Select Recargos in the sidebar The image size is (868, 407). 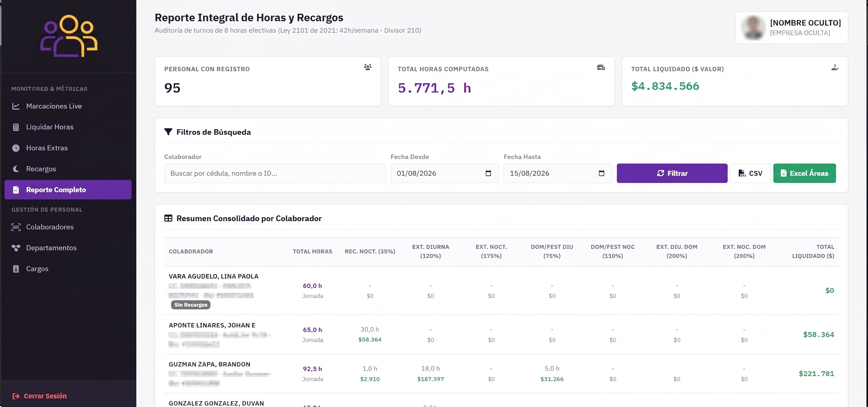pyautogui.click(x=68, y=169)
